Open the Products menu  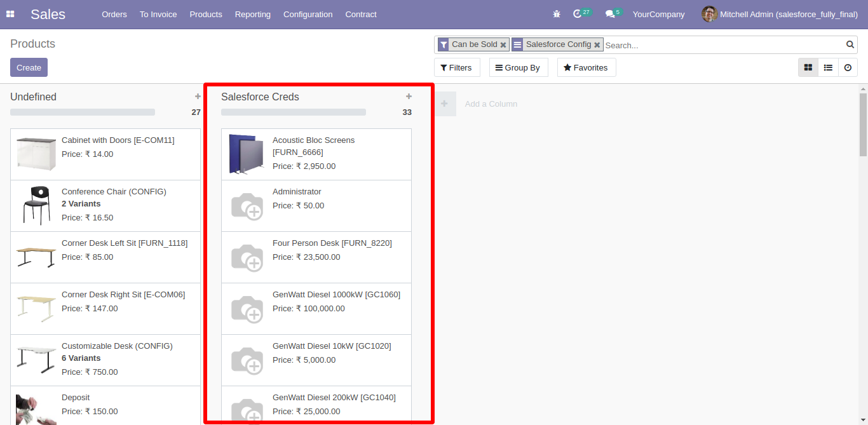click(x=206, y=14)
